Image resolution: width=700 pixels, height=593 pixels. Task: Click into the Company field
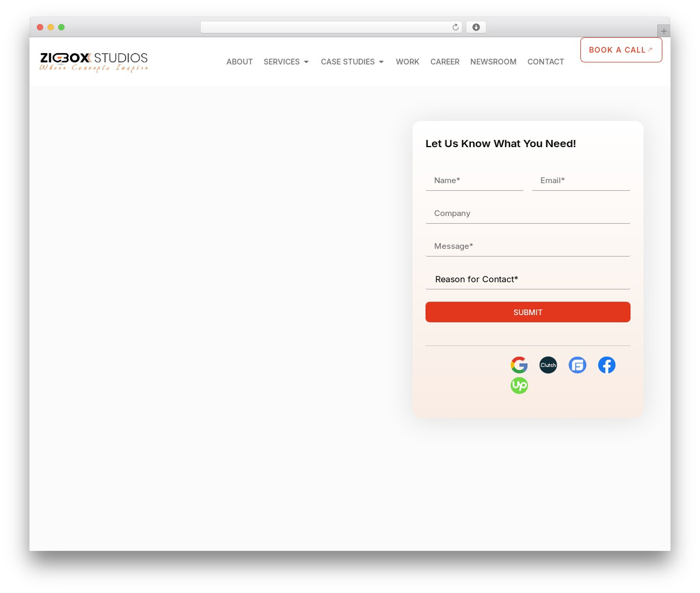click(528, 213)
